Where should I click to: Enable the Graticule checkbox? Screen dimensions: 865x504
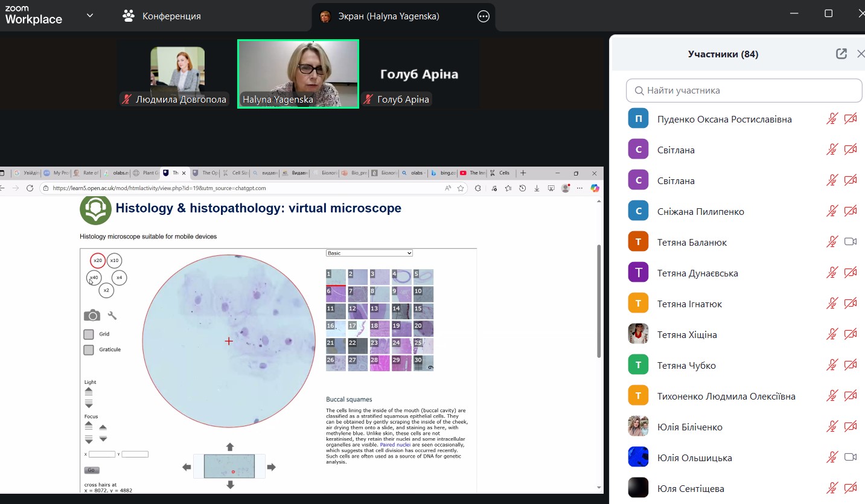[89, 349]
